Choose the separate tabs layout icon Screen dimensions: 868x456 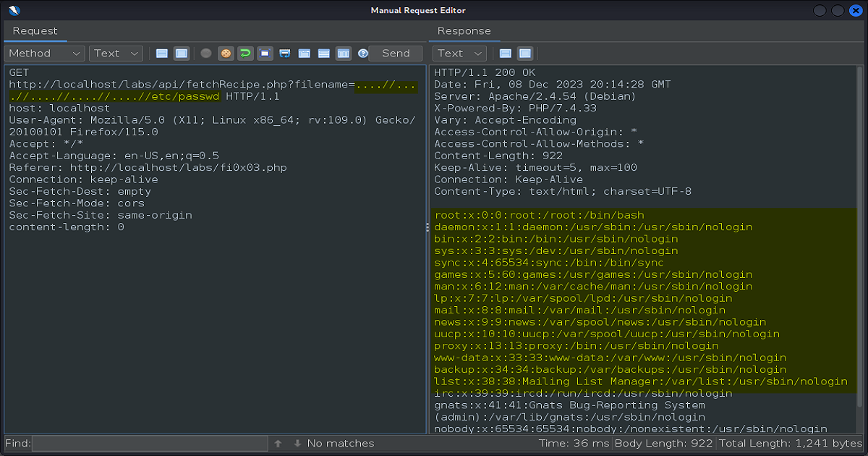click(x=305, y=54)
